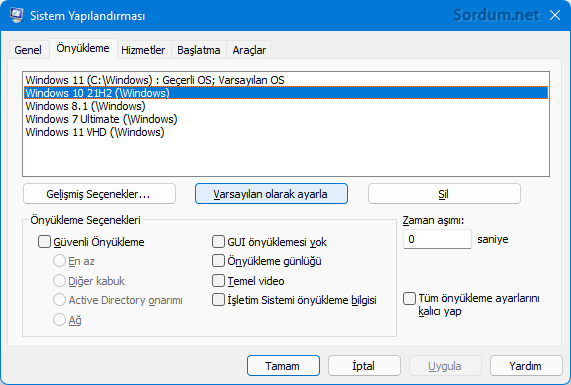
Task: Close the Sistem Yapılandırması window
Action: [555, 15]
